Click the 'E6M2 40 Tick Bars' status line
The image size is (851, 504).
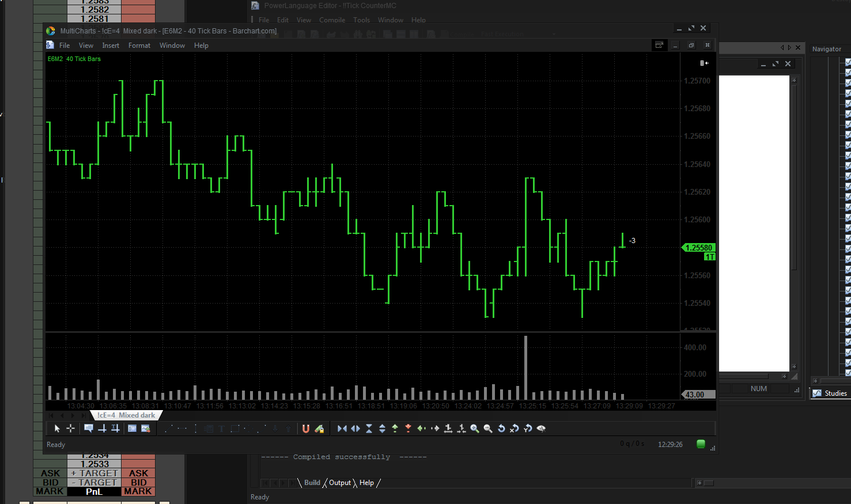(74, 59)
